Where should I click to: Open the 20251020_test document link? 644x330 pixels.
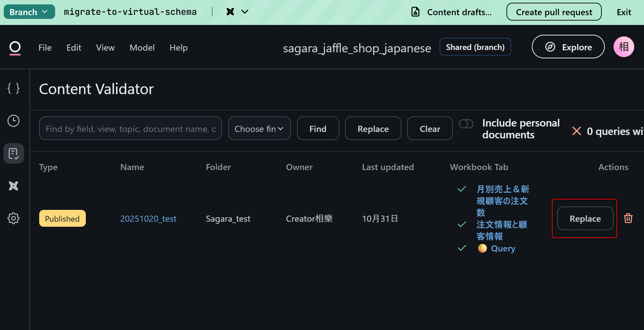click(x=148, y=219)
